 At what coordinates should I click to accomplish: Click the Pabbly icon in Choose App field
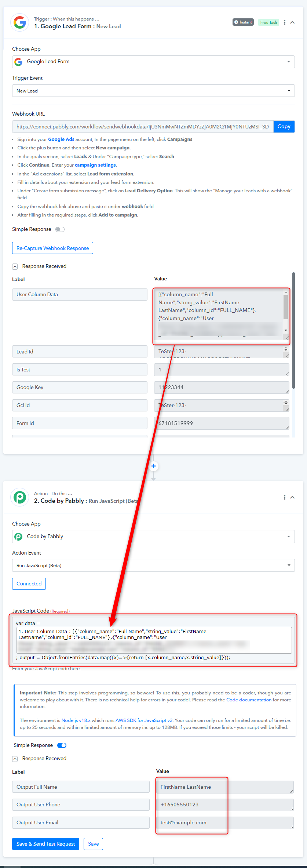click(18, 537)
